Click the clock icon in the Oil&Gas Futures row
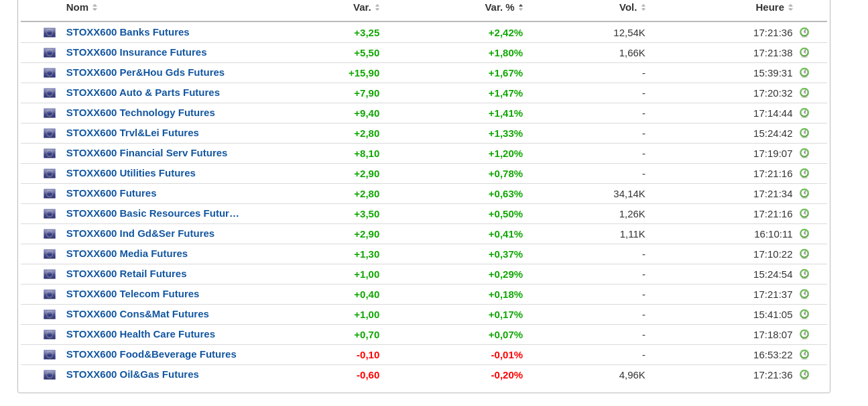Screen dimensions: 868x406 (804, 374)
